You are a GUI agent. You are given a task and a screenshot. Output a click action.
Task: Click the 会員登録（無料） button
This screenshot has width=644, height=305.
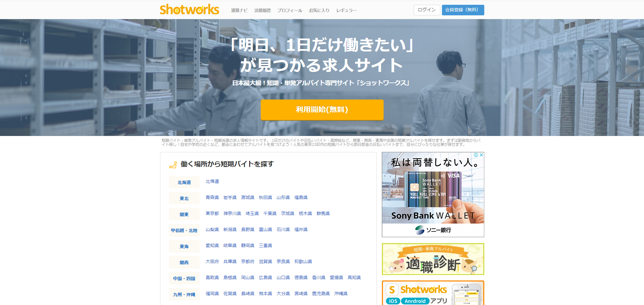463,10
